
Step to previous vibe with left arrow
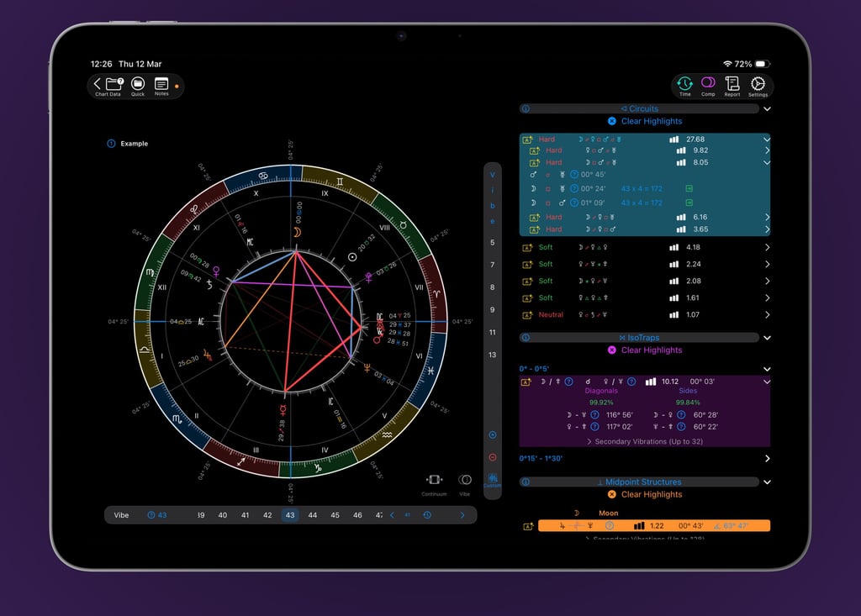click(392, 515)
